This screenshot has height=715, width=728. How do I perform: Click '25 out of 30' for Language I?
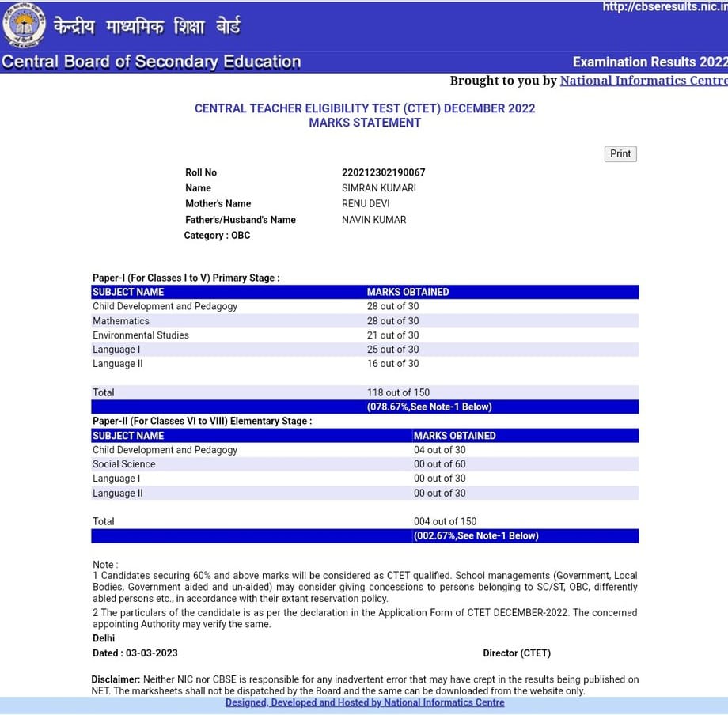[x=392, y=350]
